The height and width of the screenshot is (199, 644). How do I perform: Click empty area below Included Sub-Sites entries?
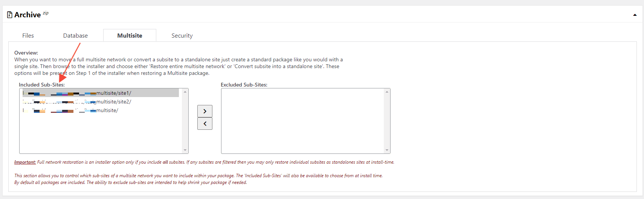pyautogui.click(x=101, y=134)
